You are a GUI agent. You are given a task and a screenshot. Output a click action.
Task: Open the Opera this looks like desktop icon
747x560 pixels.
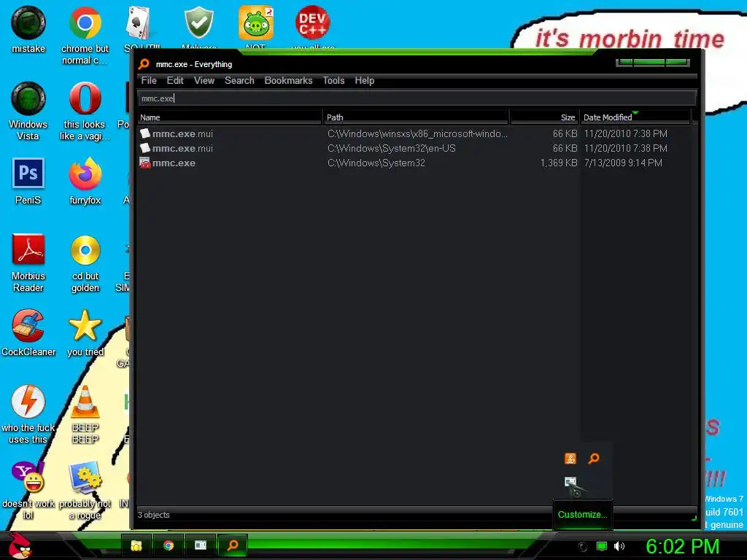(x=85, y=98)
